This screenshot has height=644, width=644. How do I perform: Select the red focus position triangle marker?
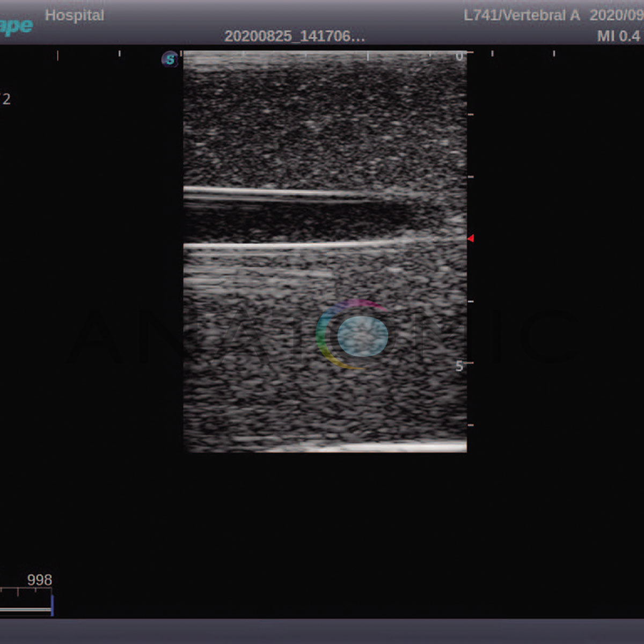click(470, 238)
